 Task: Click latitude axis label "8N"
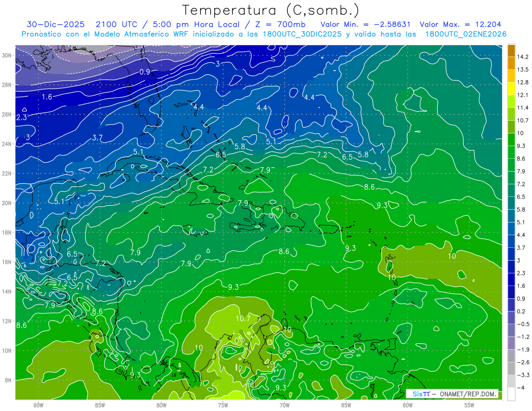pos(8,380)
